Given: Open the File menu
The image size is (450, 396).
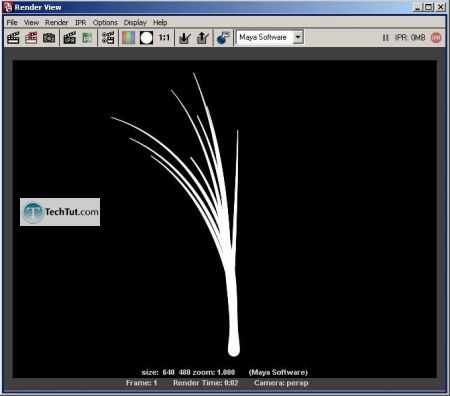Looking at the screenshot, I should 12,23.
